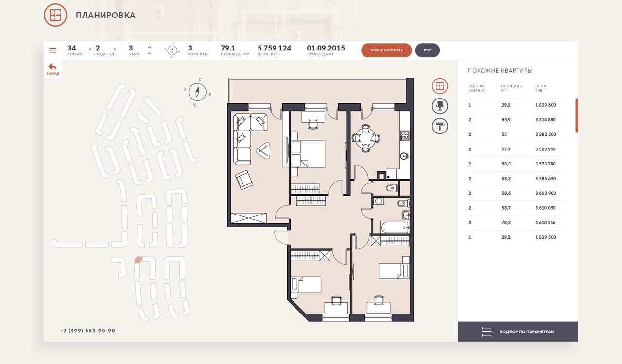Screen dimensions: 622x364
Task: Download the PDF of the layout
Action: click(427, 50)
